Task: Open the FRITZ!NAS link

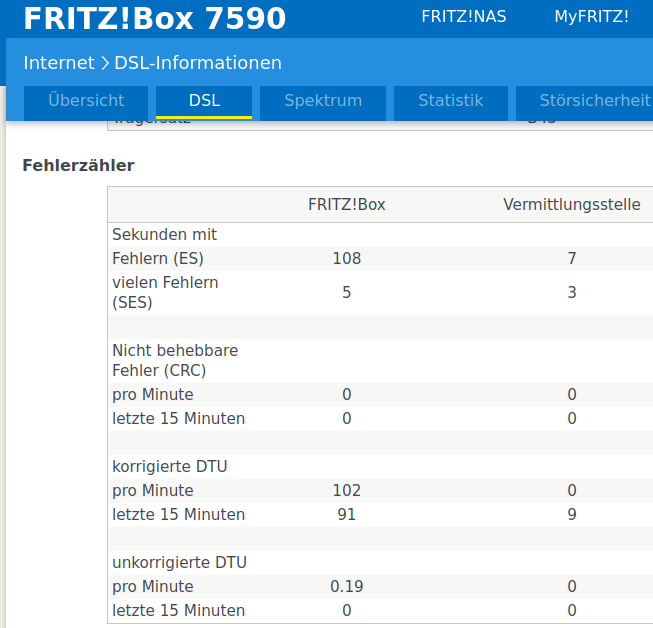Action: click(x=464, y=17)
